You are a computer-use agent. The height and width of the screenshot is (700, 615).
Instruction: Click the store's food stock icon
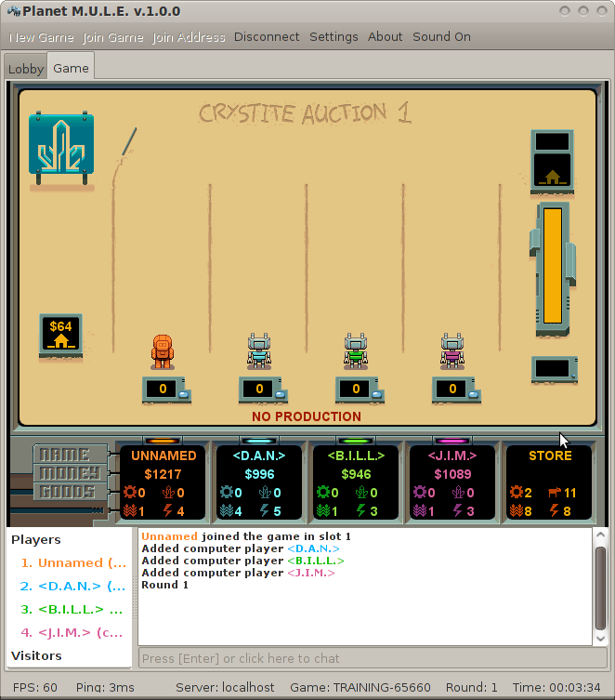[517, 510]
